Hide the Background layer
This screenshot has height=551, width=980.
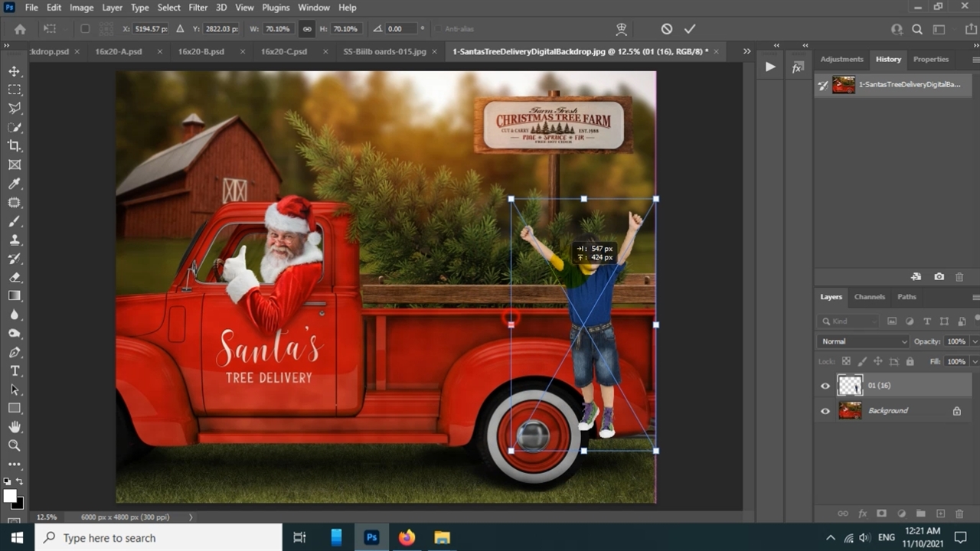point(825,411)
